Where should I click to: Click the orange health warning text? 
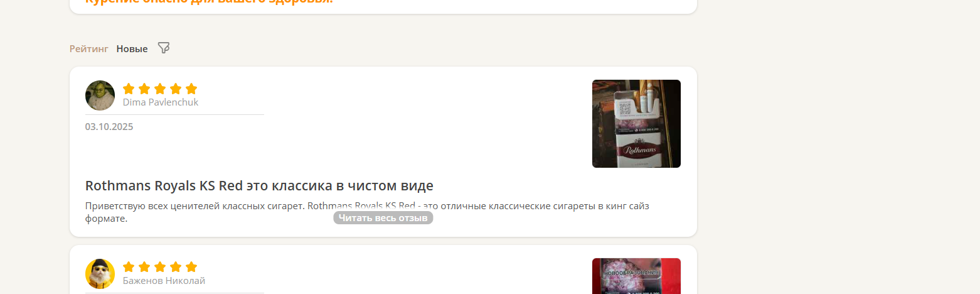[209, 2]
